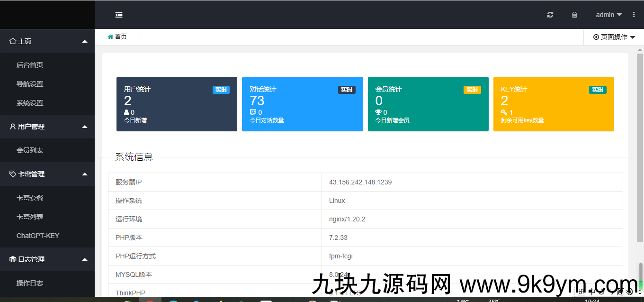Click the 实时 badge on 用户统计
The width and height of the screenshot is (644, 302).
[221, 90]
